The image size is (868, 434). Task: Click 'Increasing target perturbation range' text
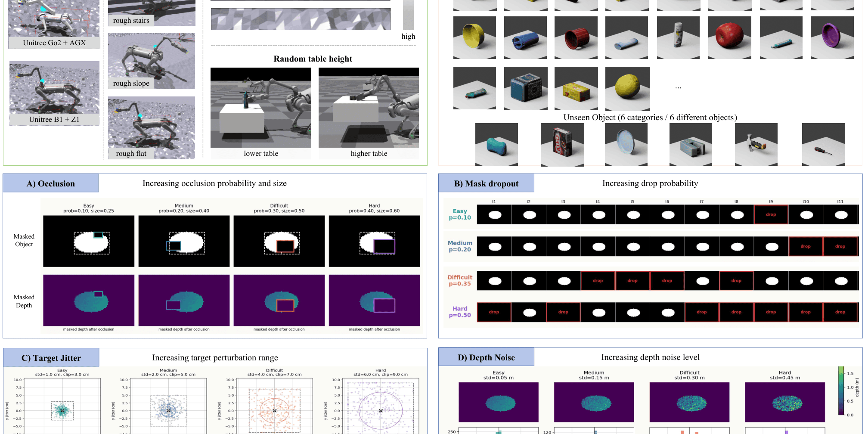click(215, 358)
